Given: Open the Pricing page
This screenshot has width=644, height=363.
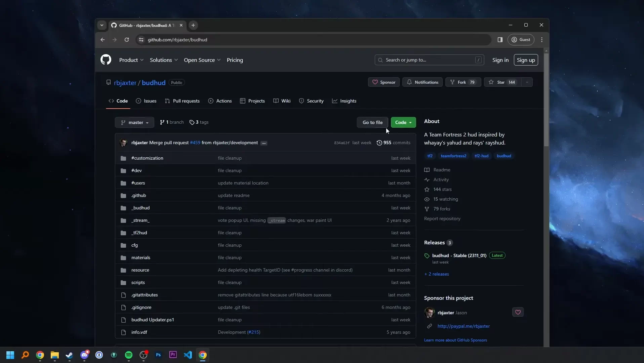Looking at the screenshot, I should click(235, 60).
